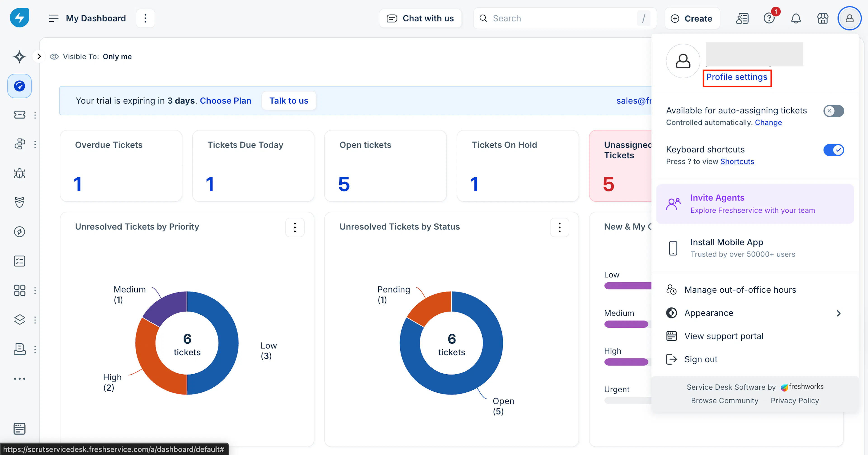Toggle available for auto-assigning tickets switch
This screenshot has height=455, width=868.
point(833,111)
